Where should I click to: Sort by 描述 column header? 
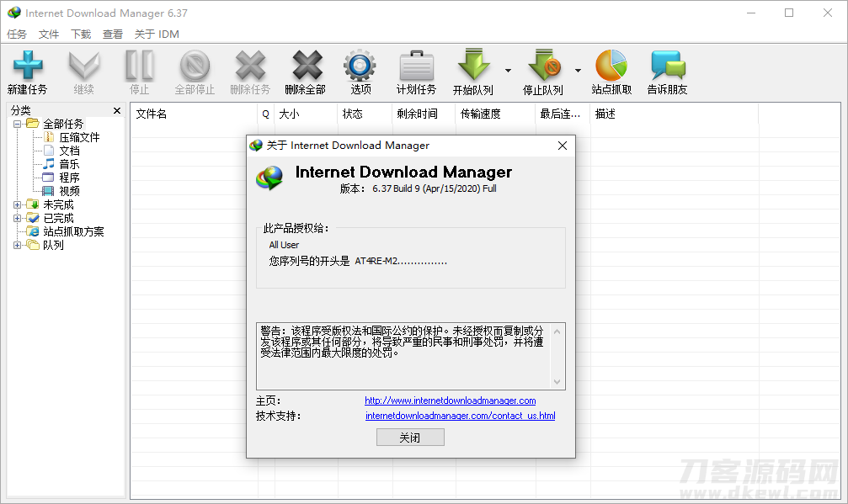[675, 114]
